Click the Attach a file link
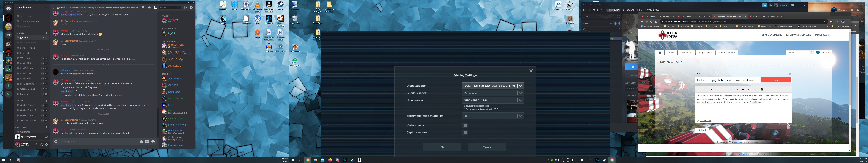 [706, 120]
